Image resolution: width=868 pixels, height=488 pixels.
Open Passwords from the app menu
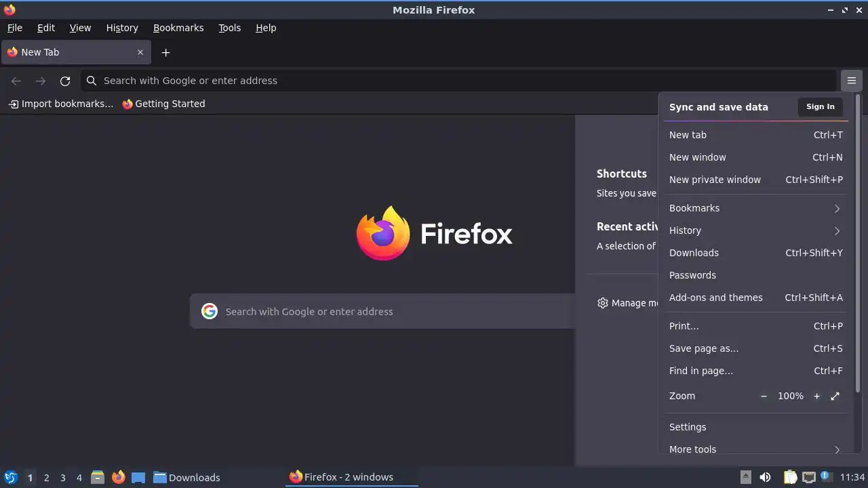tap(755, 275)
